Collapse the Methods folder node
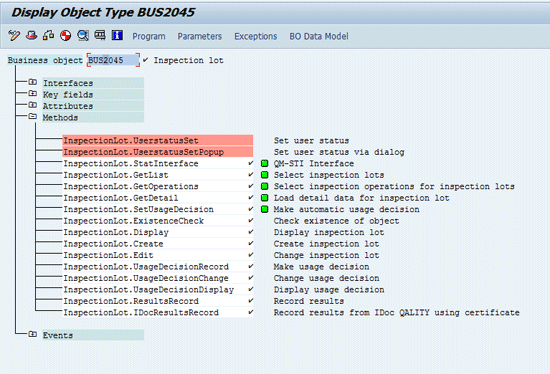The height and width of the screenshot is (374, 550). (x=33, y=116)
